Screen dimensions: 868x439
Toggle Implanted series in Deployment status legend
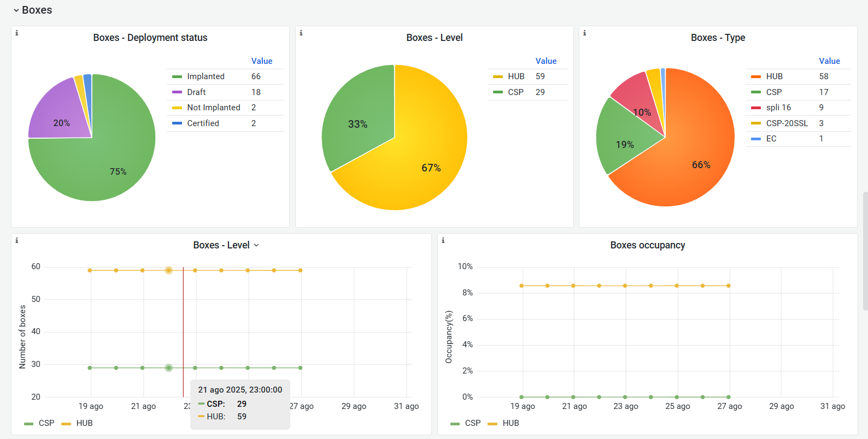pos(206,76)
